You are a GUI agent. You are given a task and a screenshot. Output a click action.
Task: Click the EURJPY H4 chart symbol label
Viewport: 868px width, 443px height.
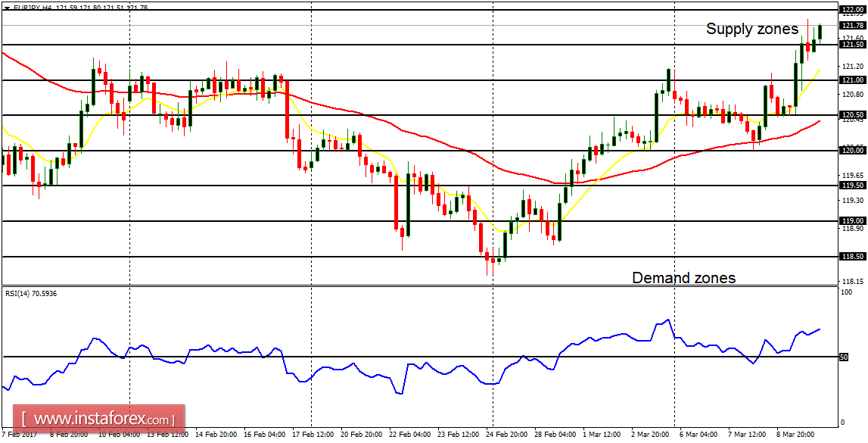pyautogui.click(x=29, y=8)
